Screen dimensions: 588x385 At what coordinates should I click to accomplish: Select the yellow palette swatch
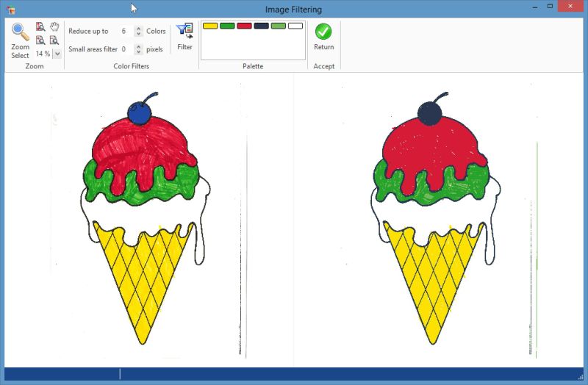[210, 26]
